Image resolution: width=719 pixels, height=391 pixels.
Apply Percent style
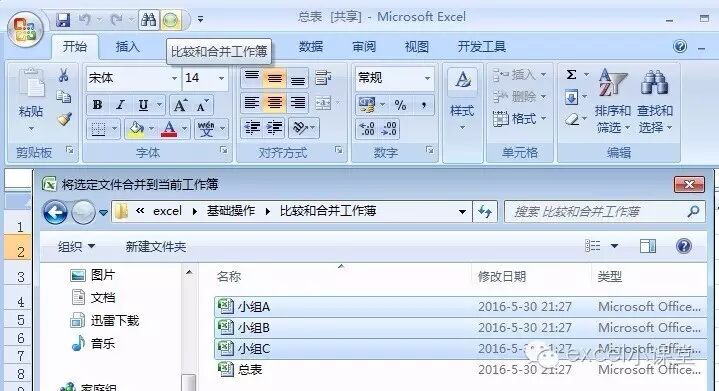tap(400, 105)
